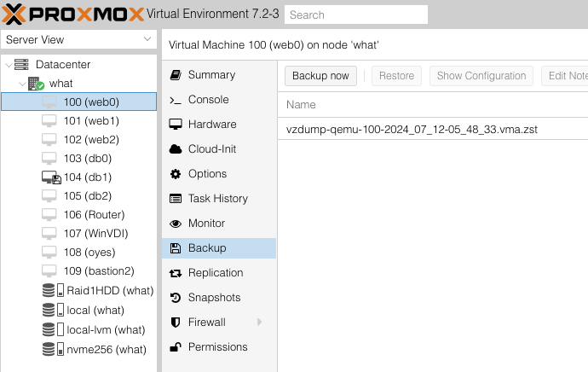Open the Permissions tab
The image size is (588, 372).
coord(219,347)
